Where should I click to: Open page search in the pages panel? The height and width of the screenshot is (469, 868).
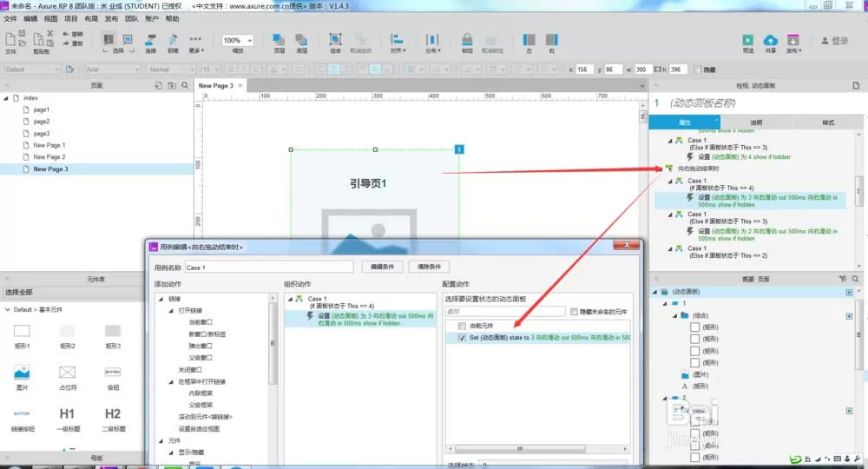point(185,85)
